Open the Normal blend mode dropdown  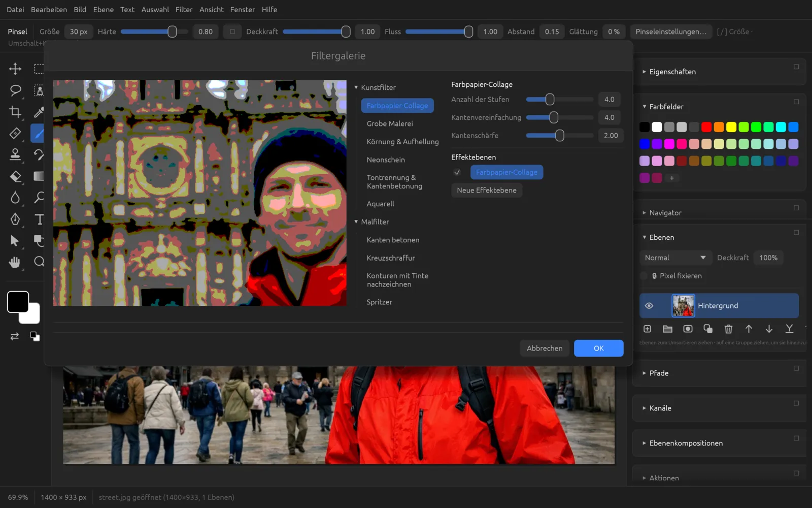point(675,258)
